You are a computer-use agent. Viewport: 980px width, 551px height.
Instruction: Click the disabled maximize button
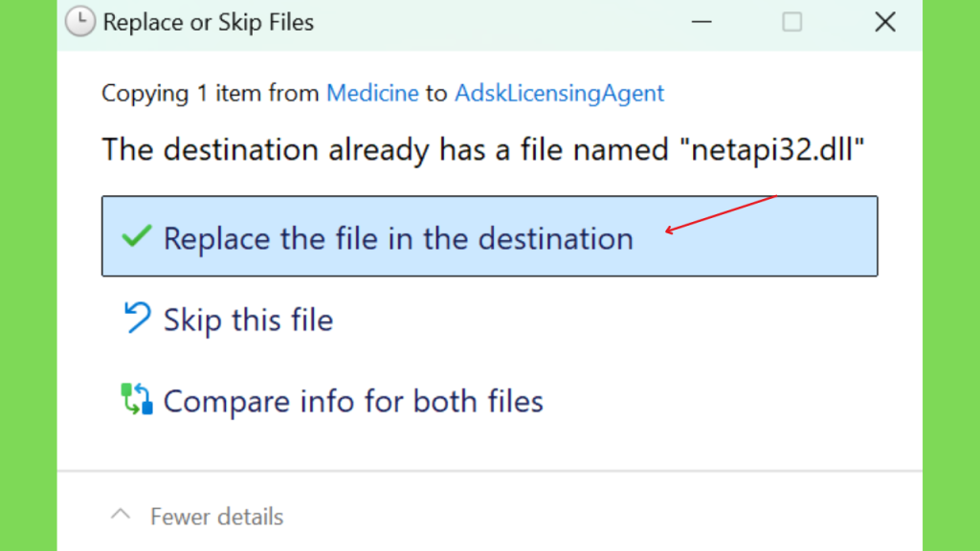(791, 22)
